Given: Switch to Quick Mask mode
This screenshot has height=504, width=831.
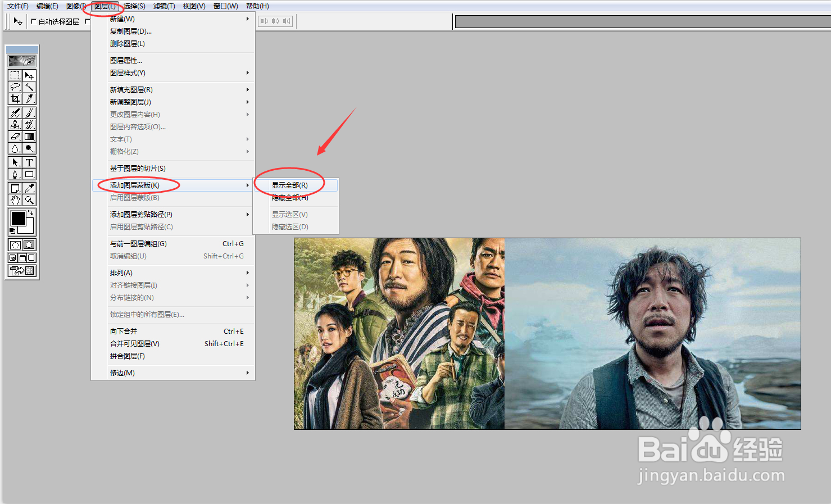Looking at the screenshot, I should click(x=29, y=244).
